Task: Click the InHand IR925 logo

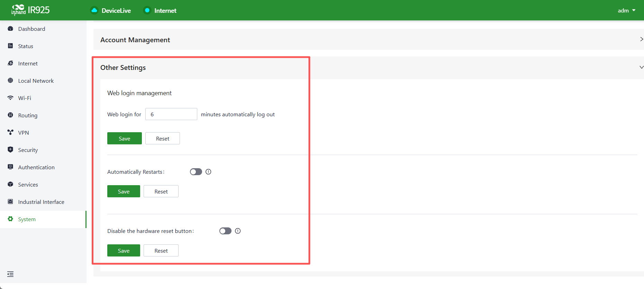Action: click(30, 10)
